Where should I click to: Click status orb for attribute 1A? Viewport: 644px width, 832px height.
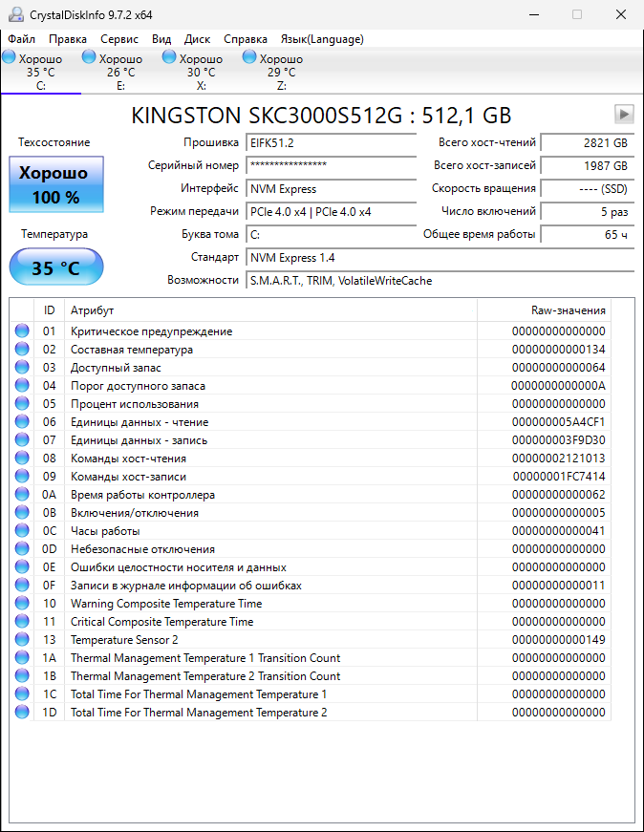pos(22,658)
